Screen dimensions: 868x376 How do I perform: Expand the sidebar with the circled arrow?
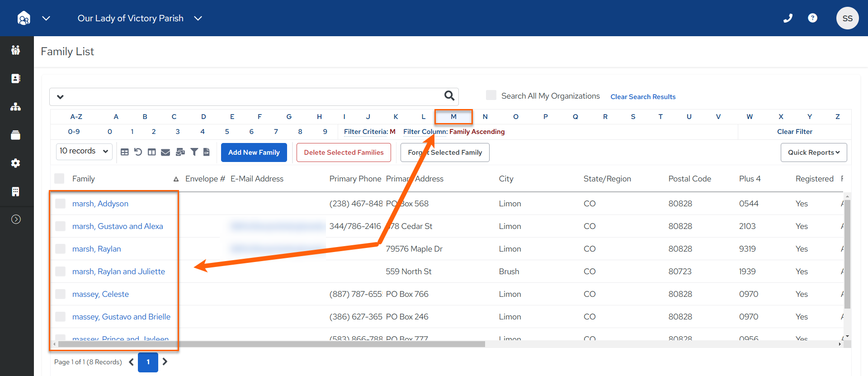coord(16,219)
